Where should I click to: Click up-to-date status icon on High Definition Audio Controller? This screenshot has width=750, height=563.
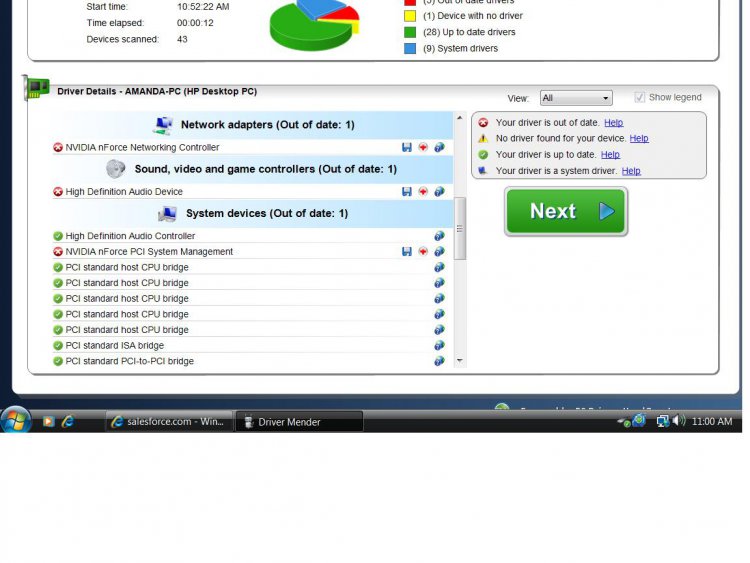58,236
